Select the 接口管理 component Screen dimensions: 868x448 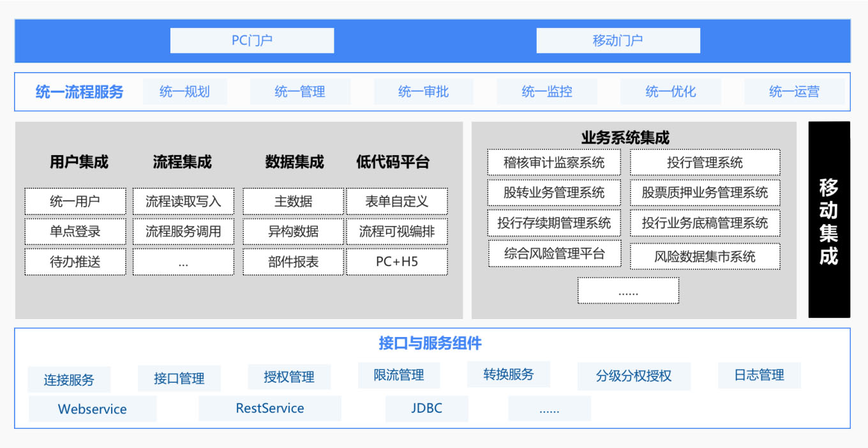(179, 378)
